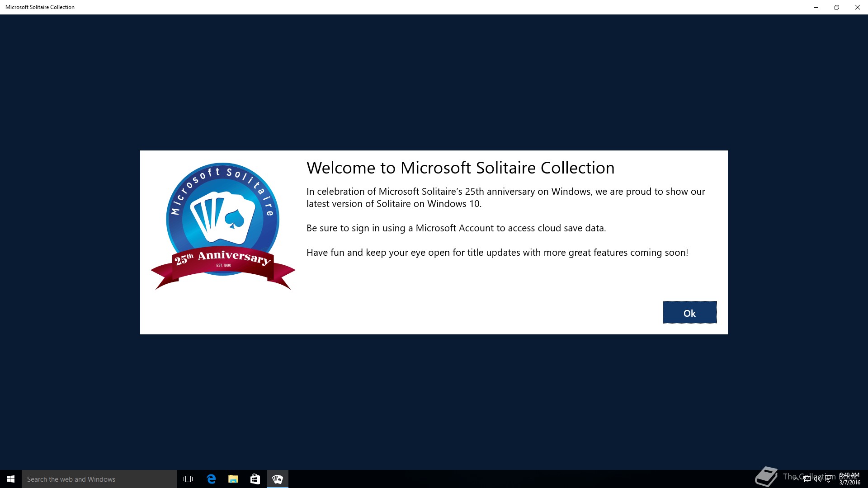Open the Windows Store taskbar icon
Image resolution: width=868 pixels, height=488 pixels.
click(x=255, y=479)
